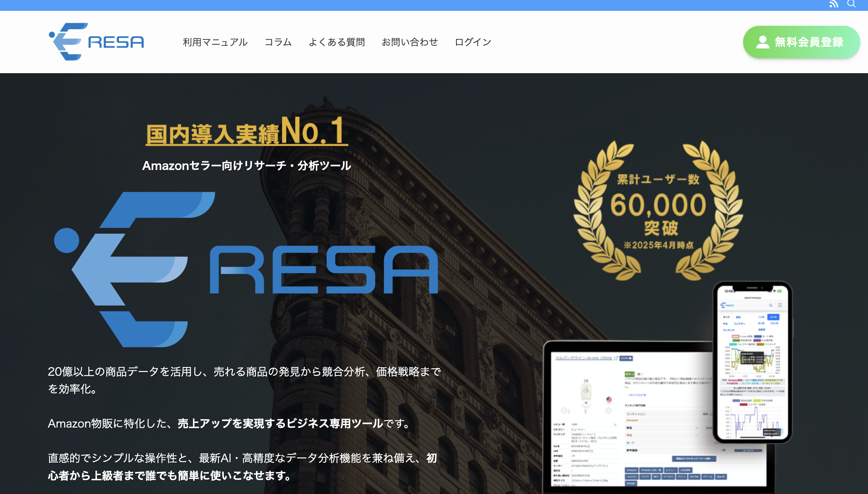Click the smartphone app mockup image
Screen dimensions: 868x494
(753, 362)
